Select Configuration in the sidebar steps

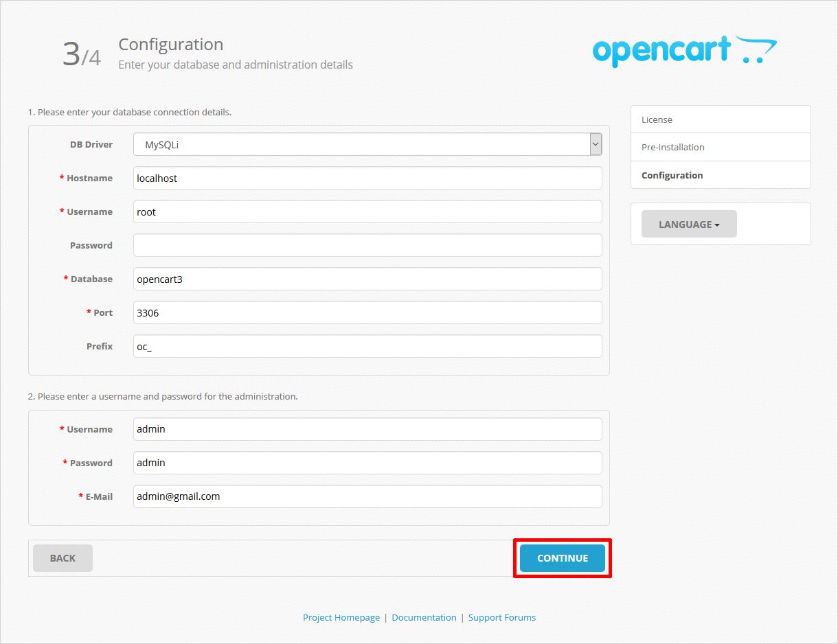coord(672,175)
